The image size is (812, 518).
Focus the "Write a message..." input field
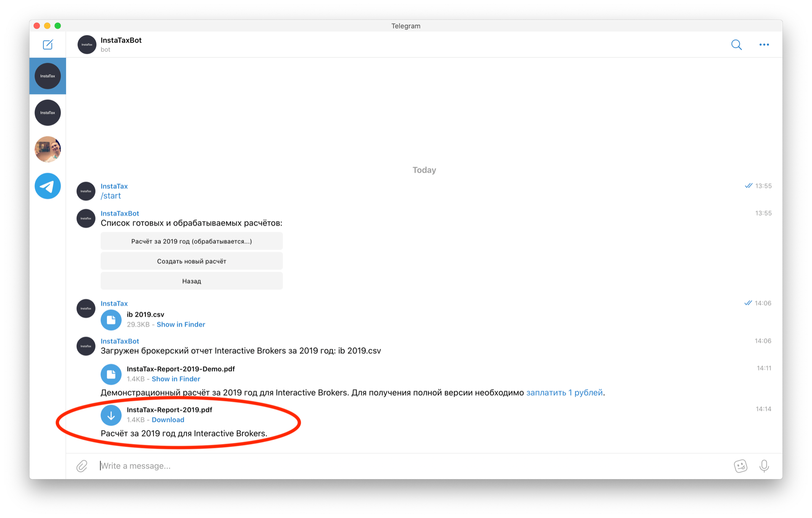coord(381,466)
